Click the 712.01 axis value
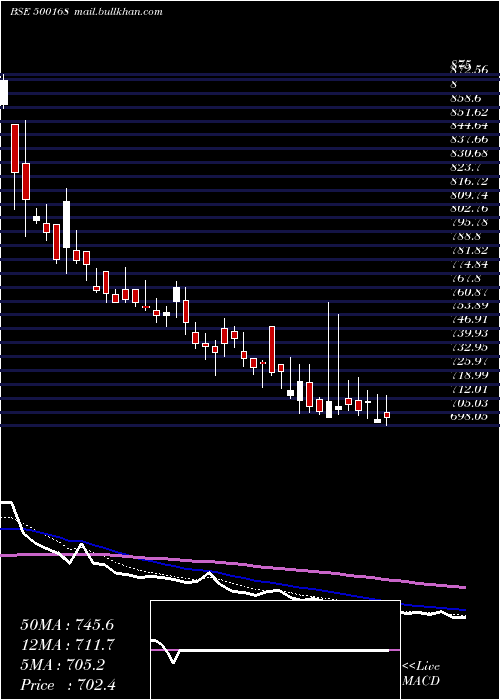 coord(469,389)
